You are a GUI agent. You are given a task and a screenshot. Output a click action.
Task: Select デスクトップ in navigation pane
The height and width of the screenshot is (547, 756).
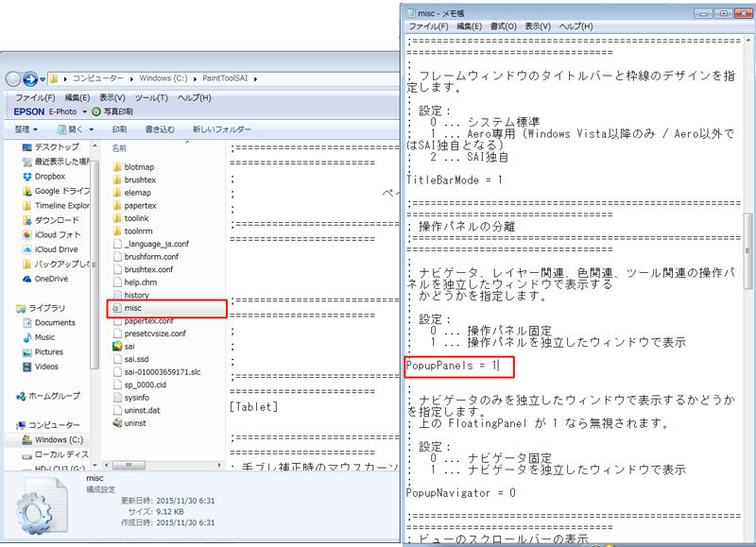coord(51,147)
